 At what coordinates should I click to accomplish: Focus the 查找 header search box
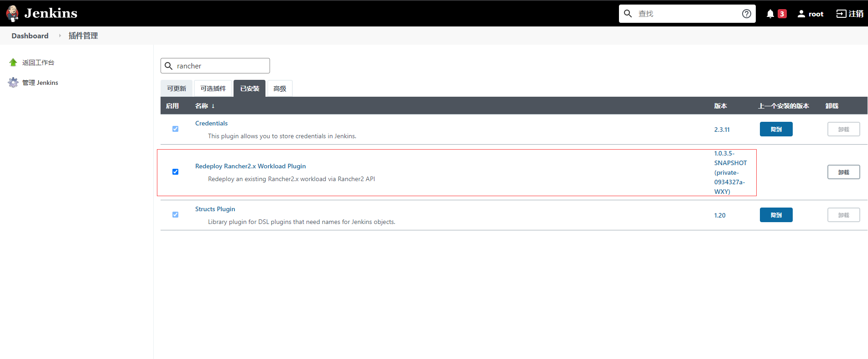686,14
